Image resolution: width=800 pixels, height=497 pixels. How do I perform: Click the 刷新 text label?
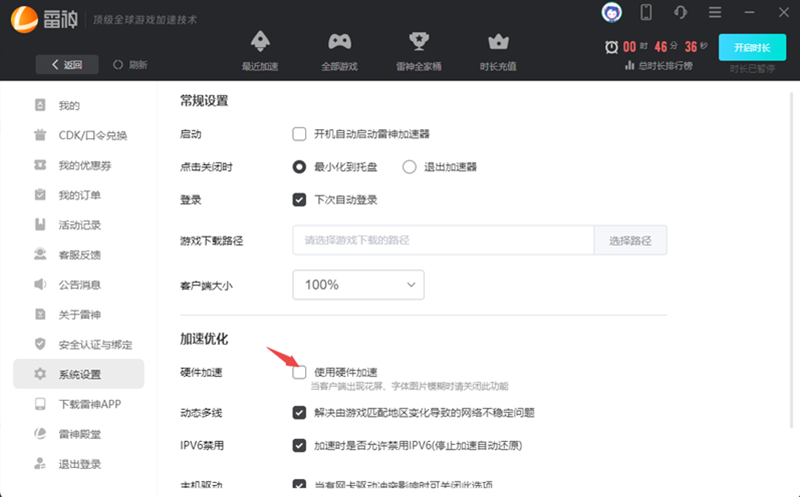(x=138, y=65)
